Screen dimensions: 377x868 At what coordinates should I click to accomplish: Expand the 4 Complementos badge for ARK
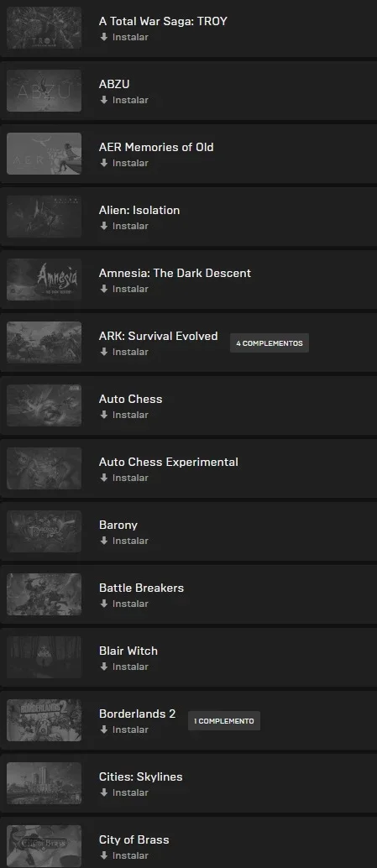(270, 343)
